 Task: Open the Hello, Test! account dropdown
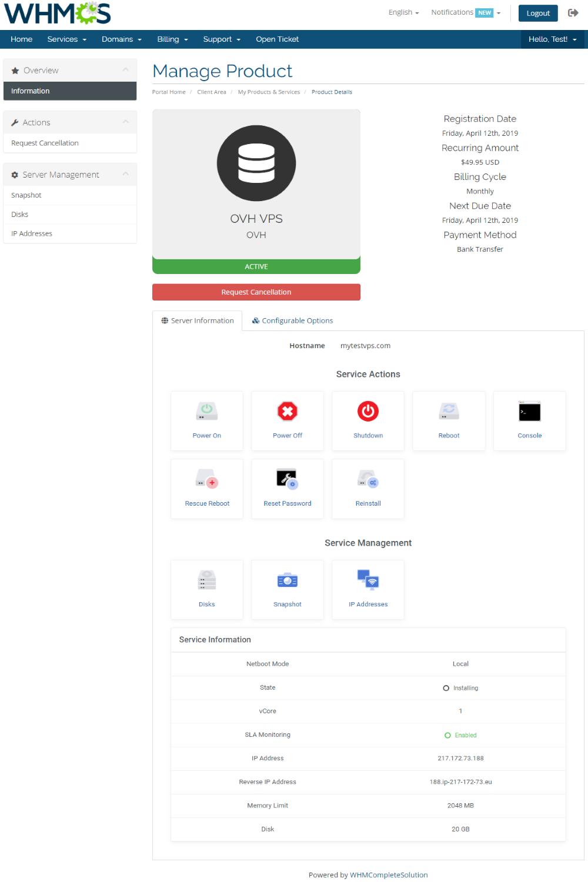coord(553,39)
